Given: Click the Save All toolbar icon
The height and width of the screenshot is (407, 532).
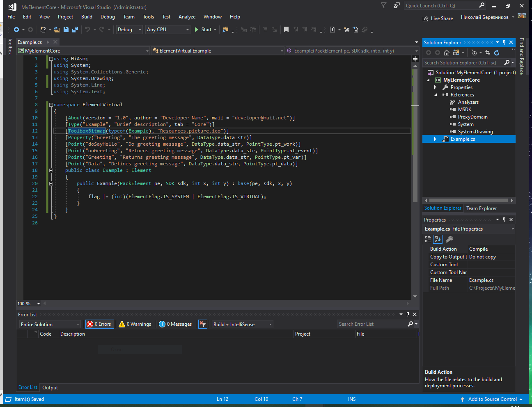Looking at the screenshot, I should (75, 30).
